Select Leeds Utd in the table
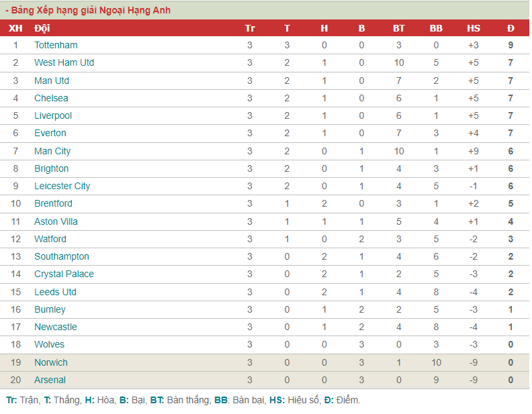Viewport: 532px width, 414px height. [55, 292]
